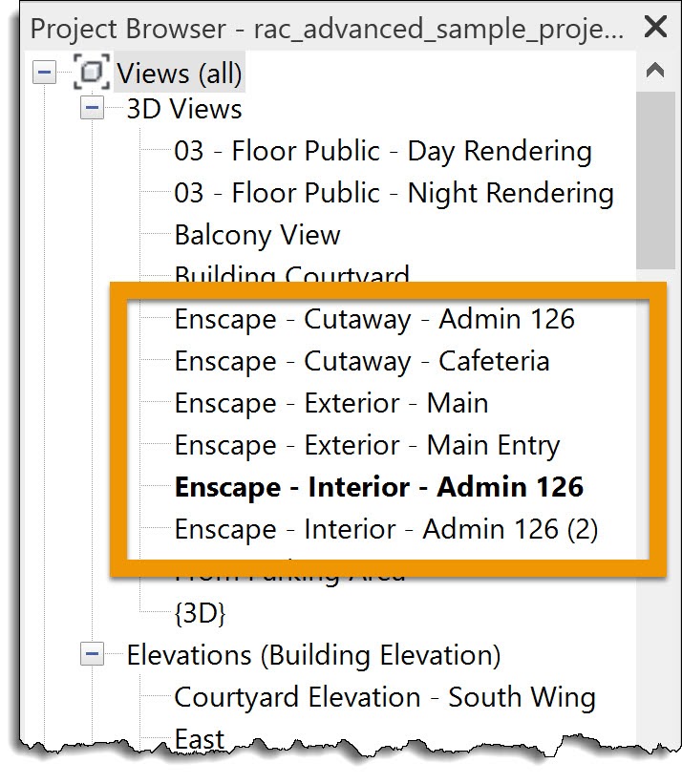
Task: Select the default {3D} view
Action: (x=200, y=613)
